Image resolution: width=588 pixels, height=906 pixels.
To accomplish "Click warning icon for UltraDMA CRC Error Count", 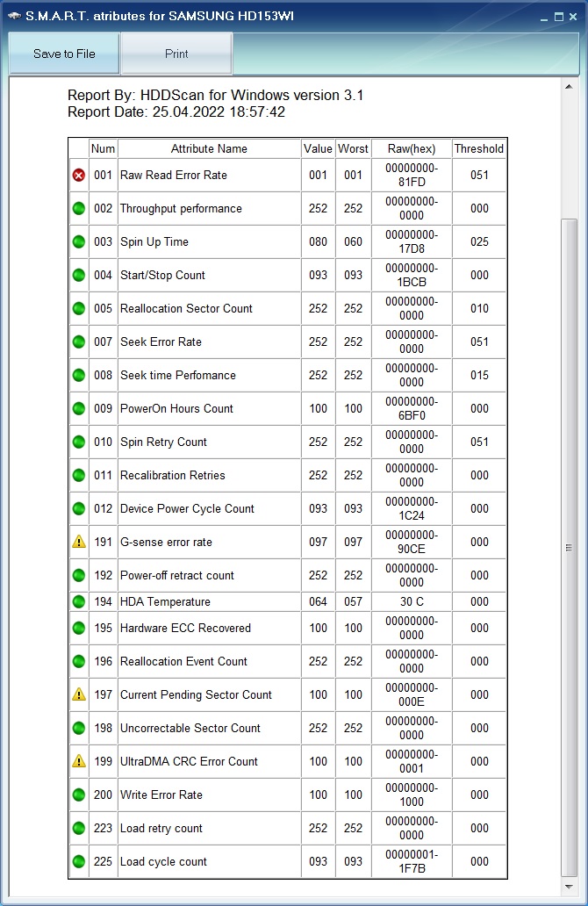I will 79,761.
